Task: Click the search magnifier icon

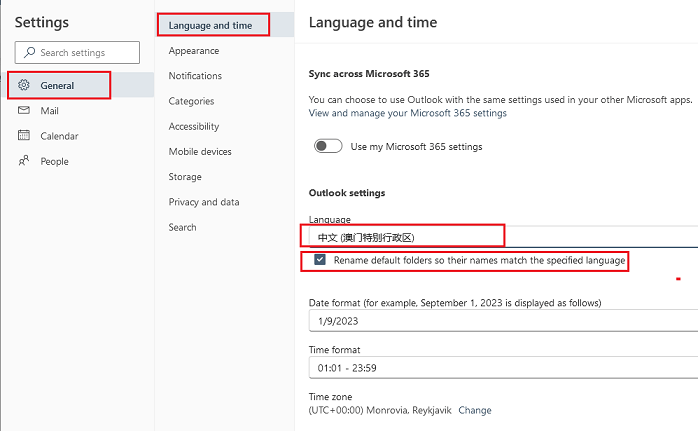Action: tap(30, 53)
